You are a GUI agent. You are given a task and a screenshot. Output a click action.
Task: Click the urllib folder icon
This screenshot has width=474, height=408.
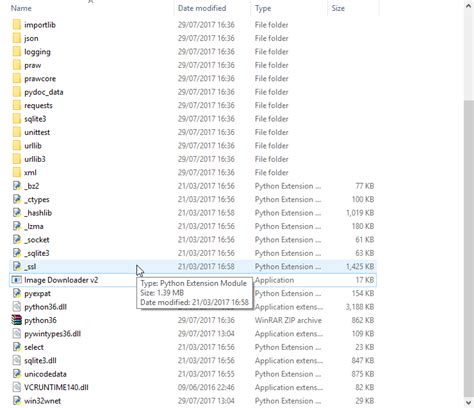coord(17,146)
